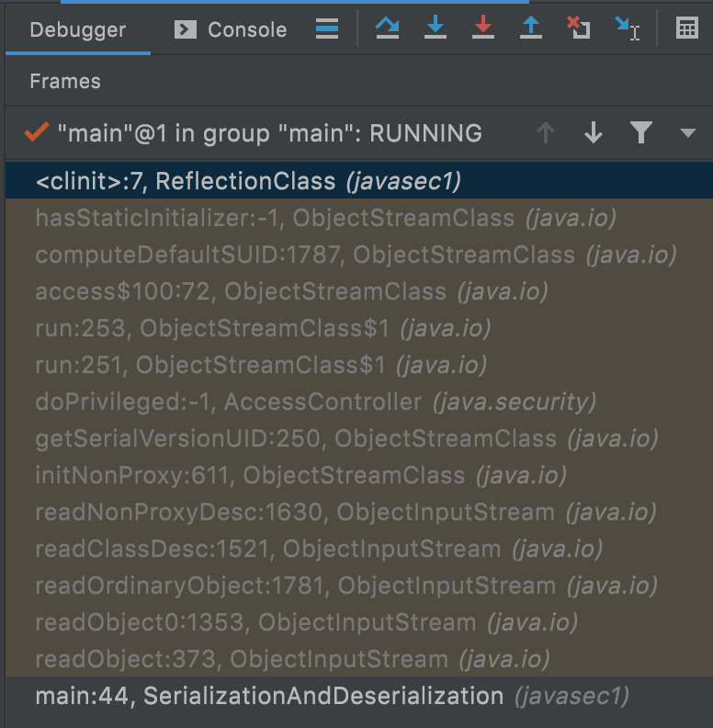Go to previous frame with up arrow
This screenshot has width=713, height=728.
(546, 133)
